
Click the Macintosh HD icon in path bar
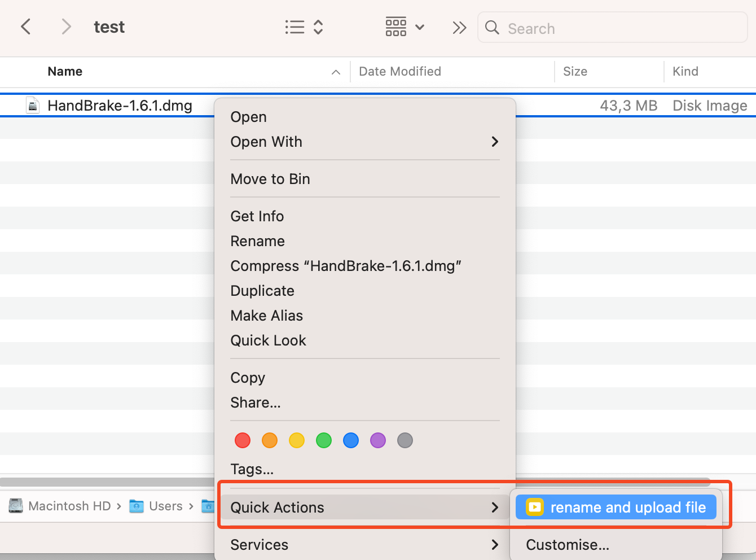point(15,506)
